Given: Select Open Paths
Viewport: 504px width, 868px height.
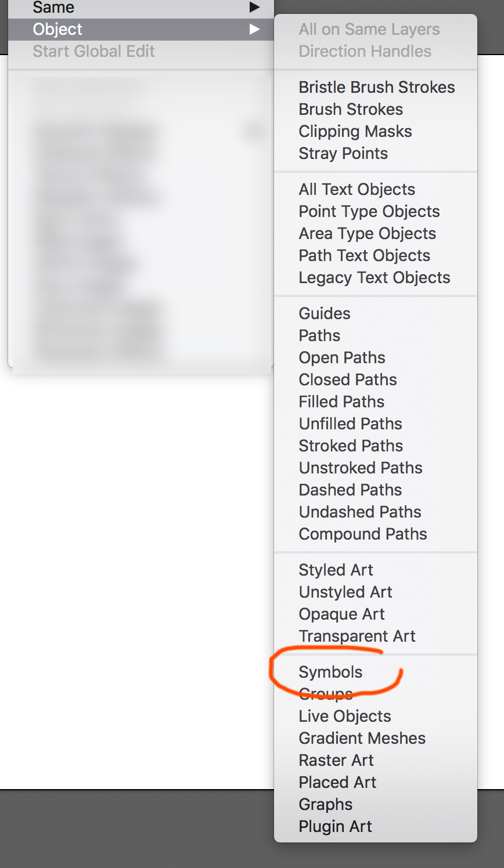Looking at the screenshot, I should pos(342,357).
